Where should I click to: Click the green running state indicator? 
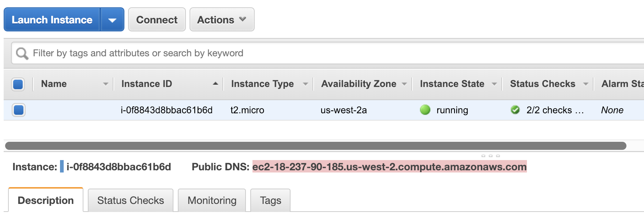425,110
